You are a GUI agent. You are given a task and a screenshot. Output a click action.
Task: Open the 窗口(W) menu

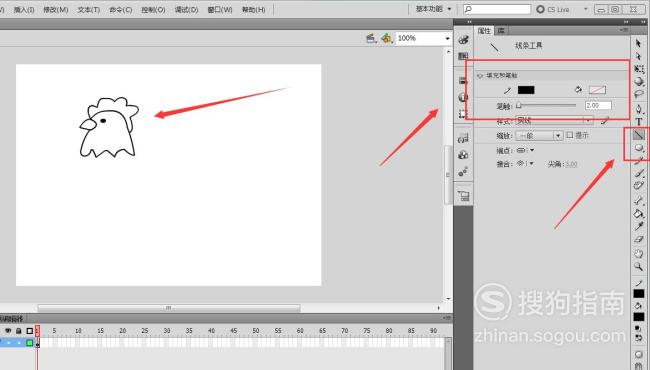(x=220, y=10)
